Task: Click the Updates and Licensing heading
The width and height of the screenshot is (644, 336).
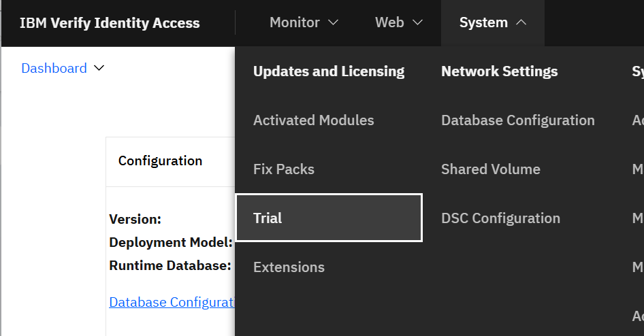Action: click(x=329, y=71)
